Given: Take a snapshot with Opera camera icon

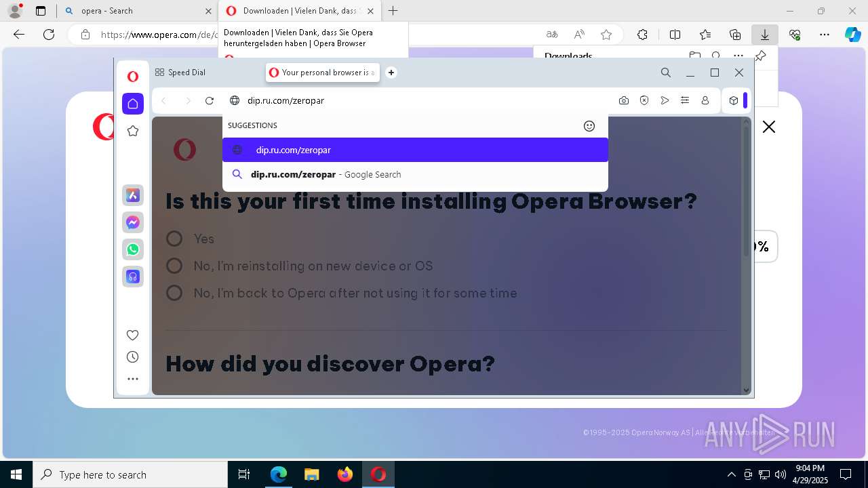Looking at the screenshot, I should pos(624,100).
